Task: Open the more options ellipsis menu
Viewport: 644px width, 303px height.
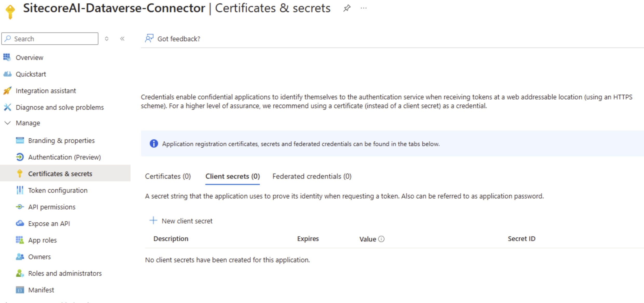Action: [x=364, y=8]
